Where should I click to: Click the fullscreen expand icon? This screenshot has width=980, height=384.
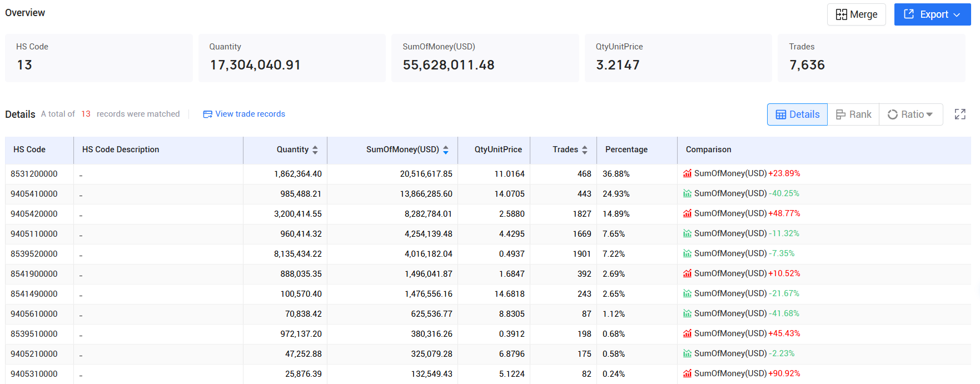click(960, 114)
